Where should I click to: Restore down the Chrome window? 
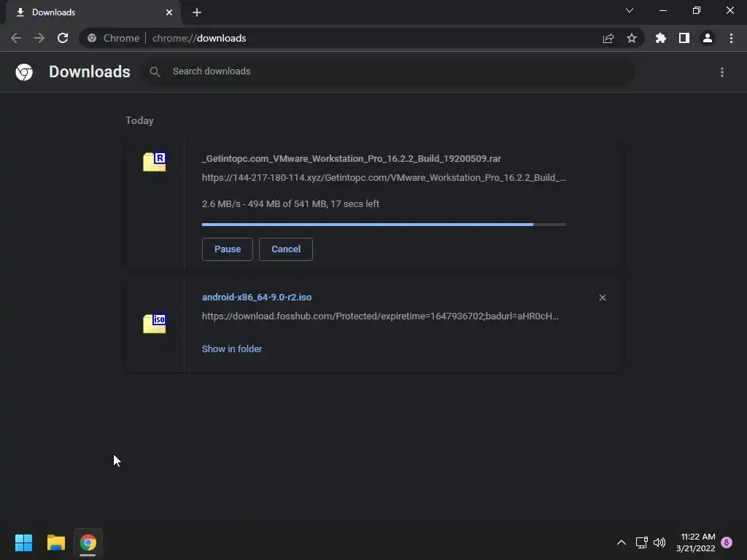(x=697, y=10)
